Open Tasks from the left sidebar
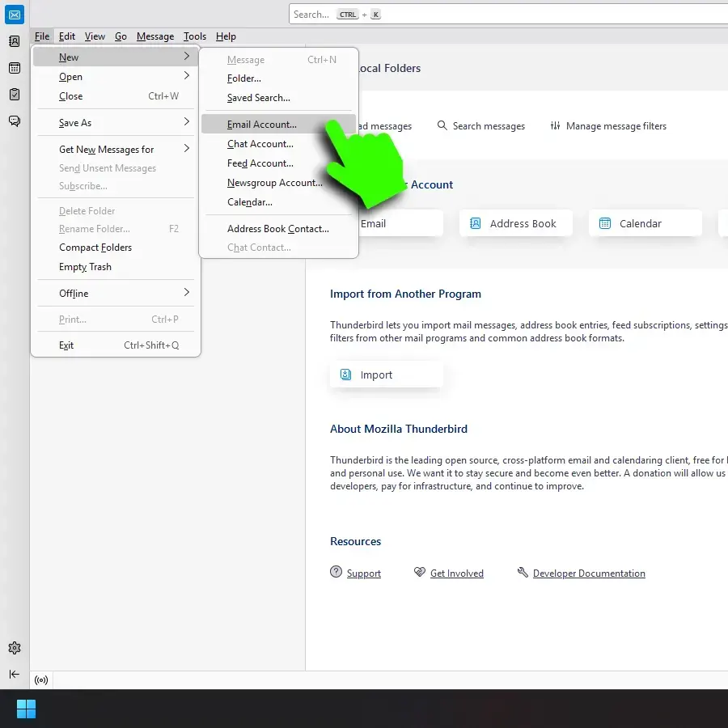728x728 pixels. 15,95
